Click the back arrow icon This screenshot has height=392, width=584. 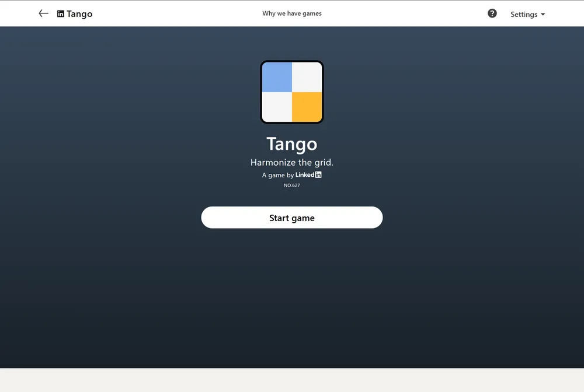click(44, 14)
